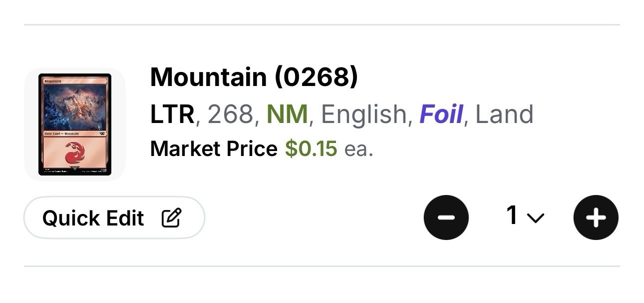This screenshot has width=644, height=303.
Task: Click the mountain artwork on the card
Action: coord(75,107)
